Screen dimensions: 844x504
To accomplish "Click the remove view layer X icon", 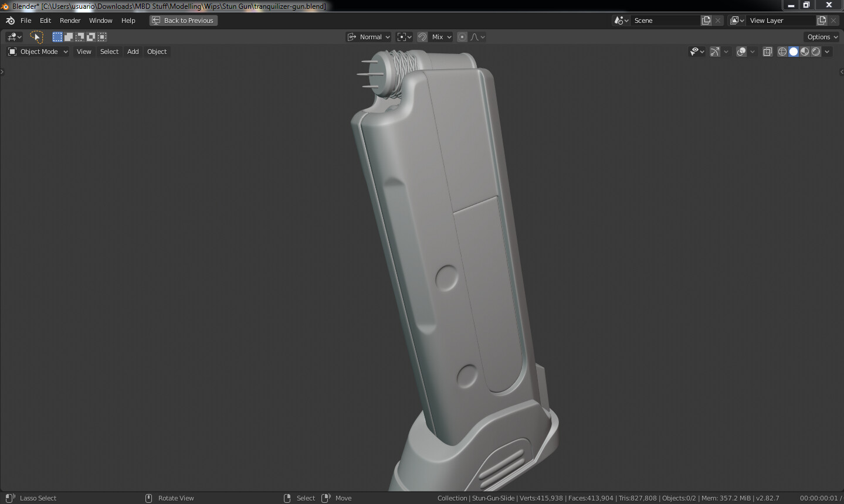I will (x=833, y=21).
